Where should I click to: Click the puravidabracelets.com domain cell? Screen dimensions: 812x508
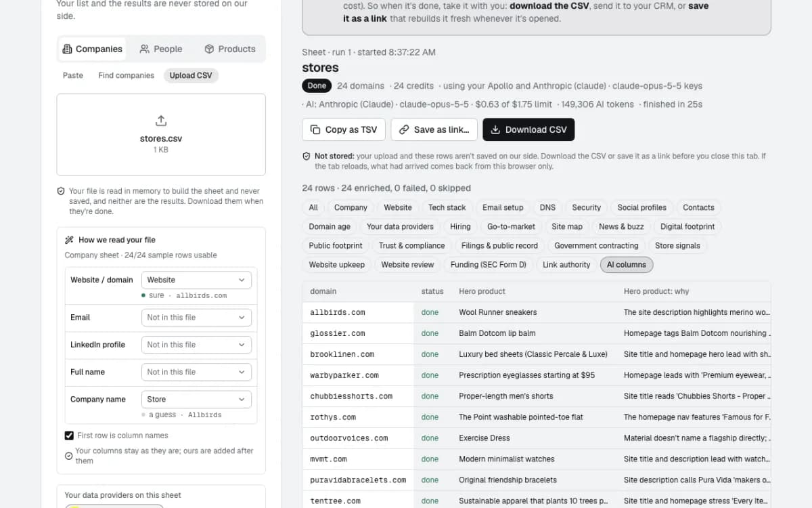(x=358, y=480)
